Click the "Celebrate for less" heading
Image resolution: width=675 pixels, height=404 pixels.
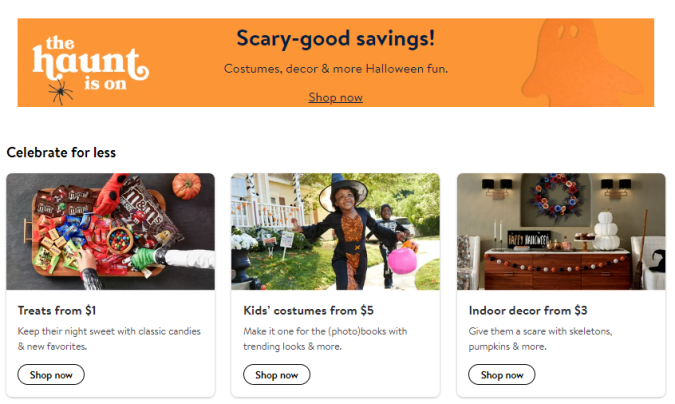[61, 152]
